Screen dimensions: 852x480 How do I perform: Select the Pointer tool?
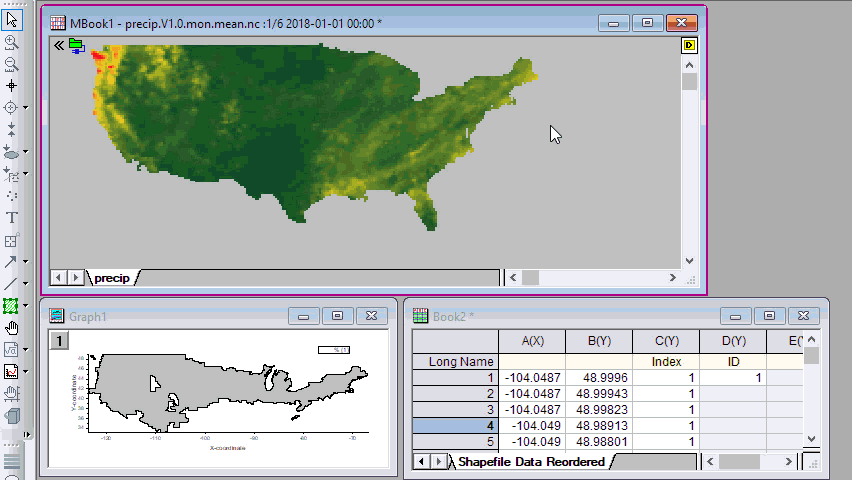click(12, 18)
